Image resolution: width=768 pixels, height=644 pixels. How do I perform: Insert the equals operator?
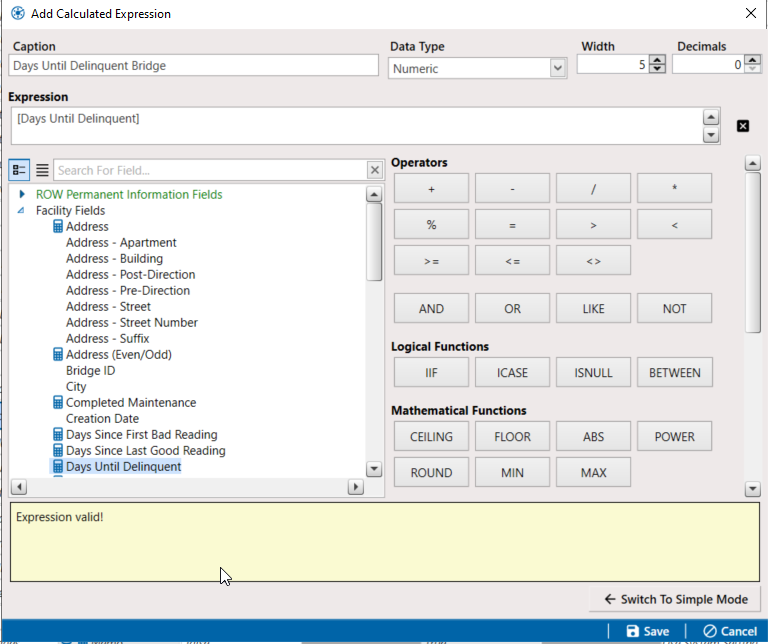pyautogui.click(x=512, y=224)
